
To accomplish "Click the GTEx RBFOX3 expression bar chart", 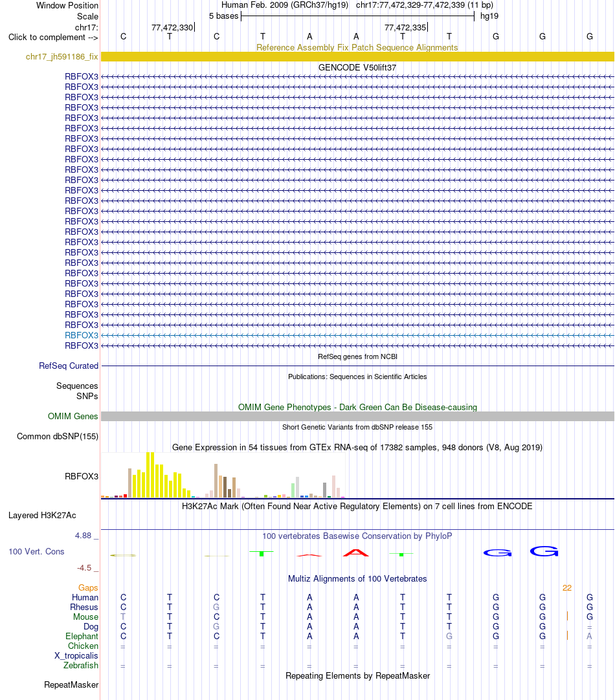I will coord(223,475).
